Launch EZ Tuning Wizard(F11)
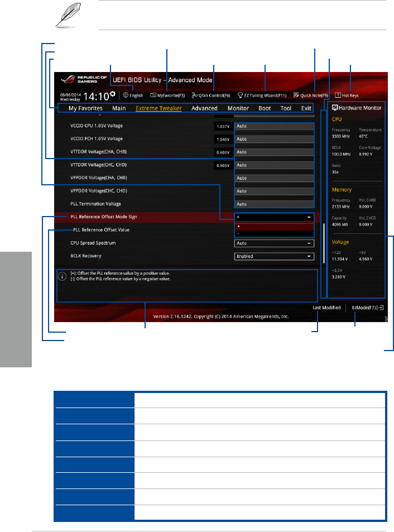This screenshot has width=394, height=532. 262,95
